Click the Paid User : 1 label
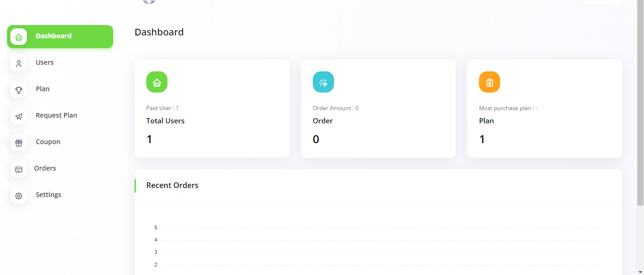The image size is (644, 275). [x=162, y=108]
